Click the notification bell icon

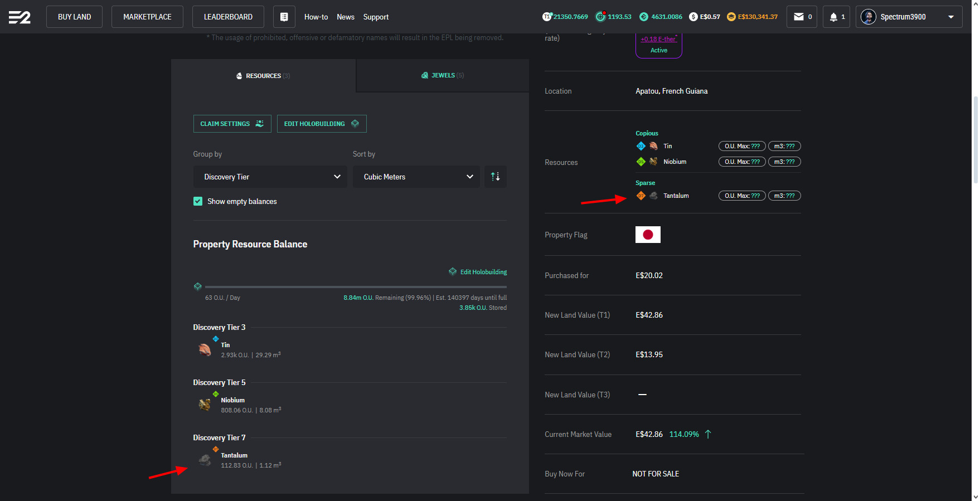tap(833, 17)
